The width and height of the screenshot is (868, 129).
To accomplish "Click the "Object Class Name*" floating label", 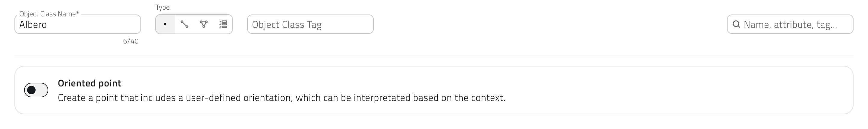I will pyautogui.click(x=49, y=14).
